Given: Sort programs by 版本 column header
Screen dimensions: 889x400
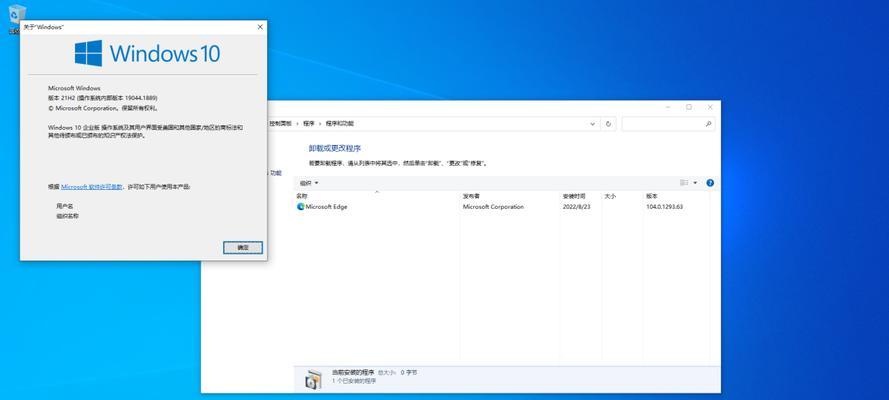Looking at the screenshot, I should pyautogui.click(x=651, y=195).
